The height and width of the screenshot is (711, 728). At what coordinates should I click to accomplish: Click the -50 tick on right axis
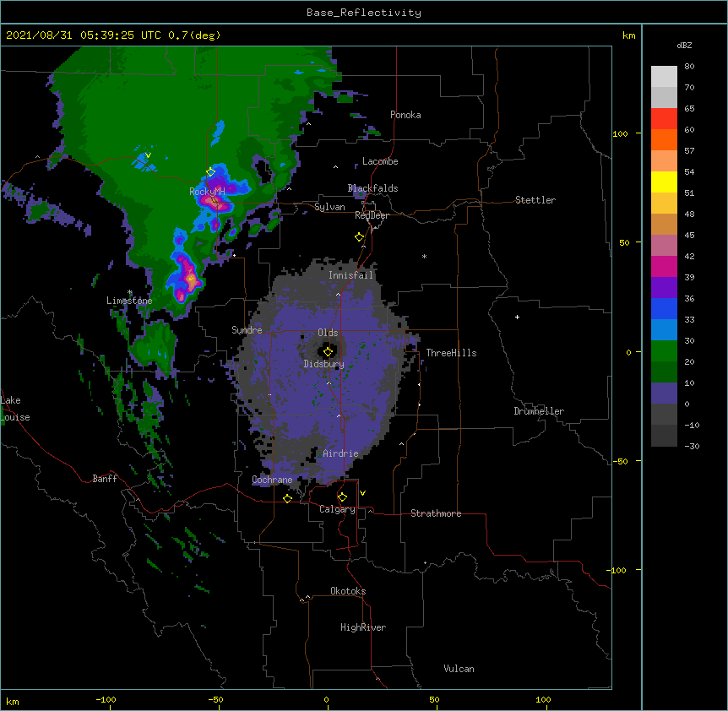click(620, 461)
